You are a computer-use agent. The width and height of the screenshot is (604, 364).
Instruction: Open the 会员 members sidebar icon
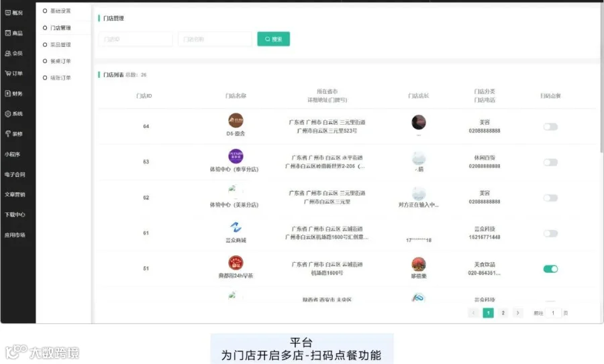7,53
